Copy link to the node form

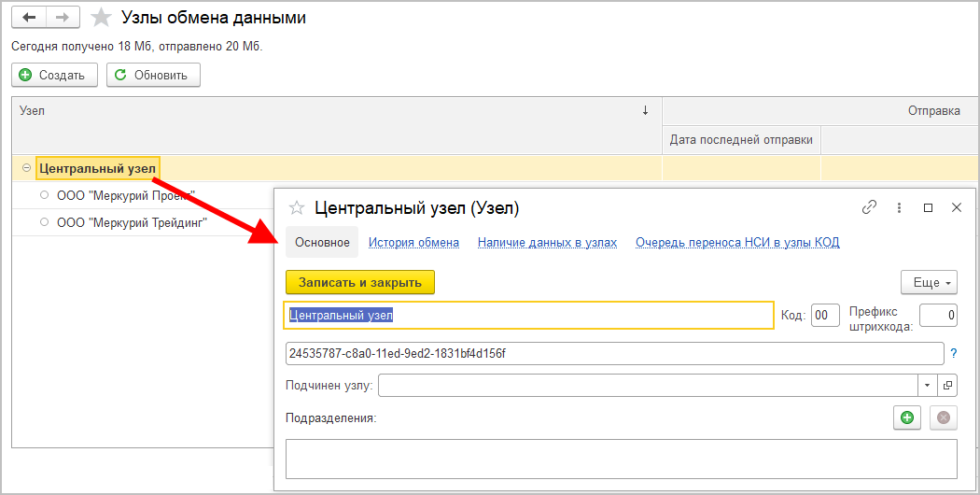[x=870, y=207]
